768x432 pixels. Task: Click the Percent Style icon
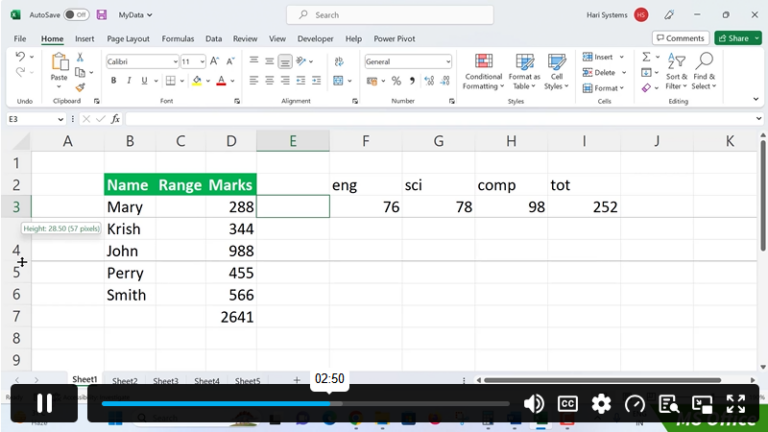396,81
